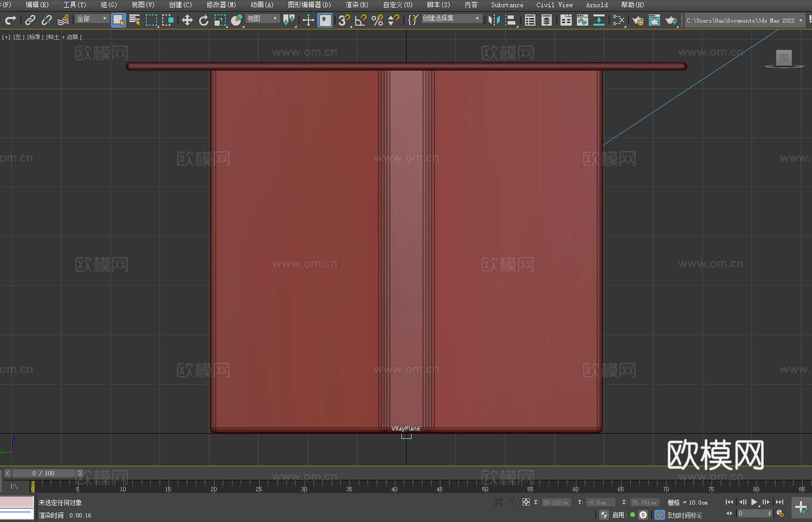Show the Ribbon toggle icon
This screenshot has width=812, height=522.
coord(566,20)
